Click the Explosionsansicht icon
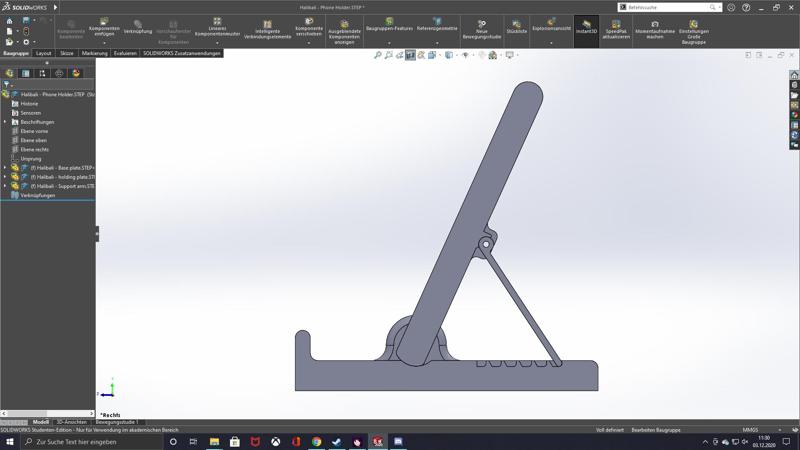 click(552, 24)
